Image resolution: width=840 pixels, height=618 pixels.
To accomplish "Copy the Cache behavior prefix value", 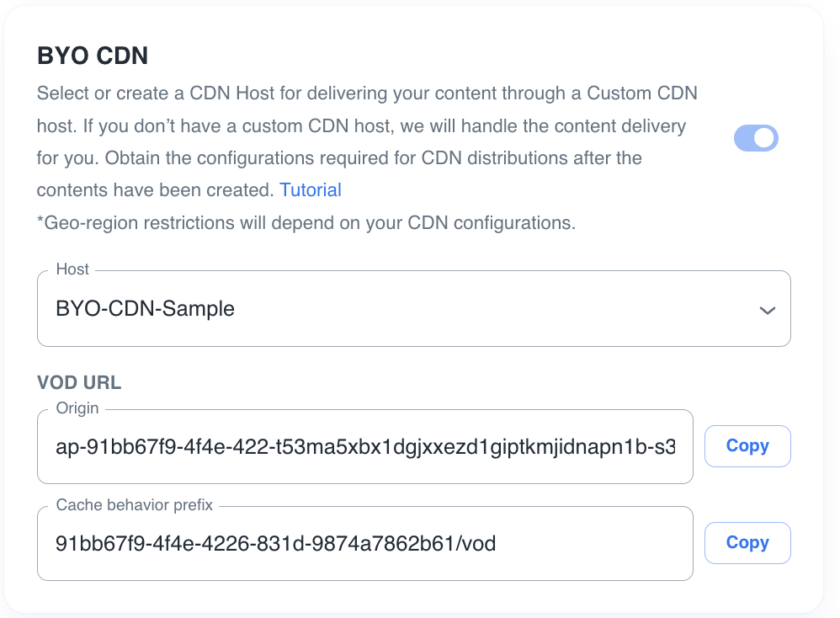I will [x=747, y=543].
